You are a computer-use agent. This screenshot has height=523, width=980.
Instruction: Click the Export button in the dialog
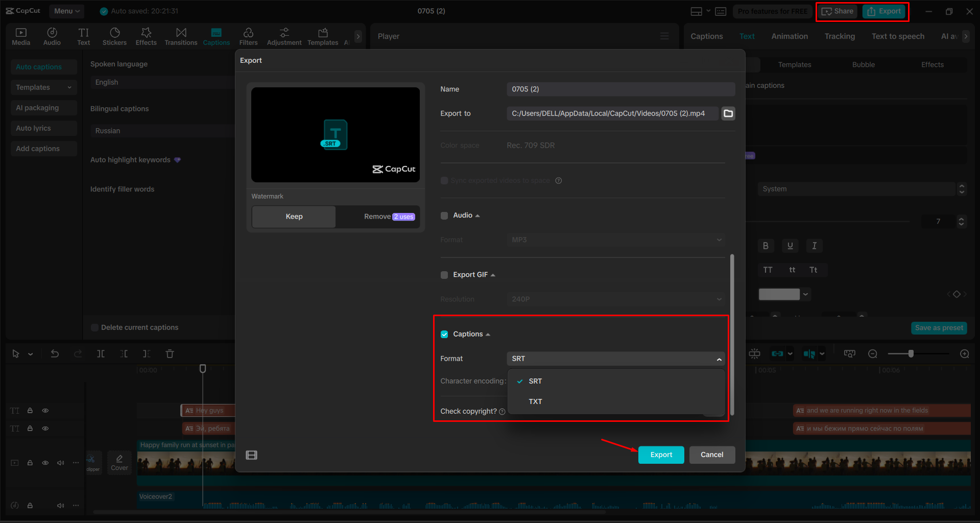[661, 455]
